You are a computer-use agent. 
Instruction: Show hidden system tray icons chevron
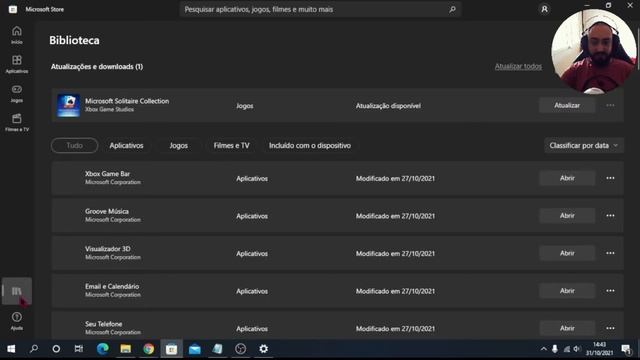click(543, 349)
